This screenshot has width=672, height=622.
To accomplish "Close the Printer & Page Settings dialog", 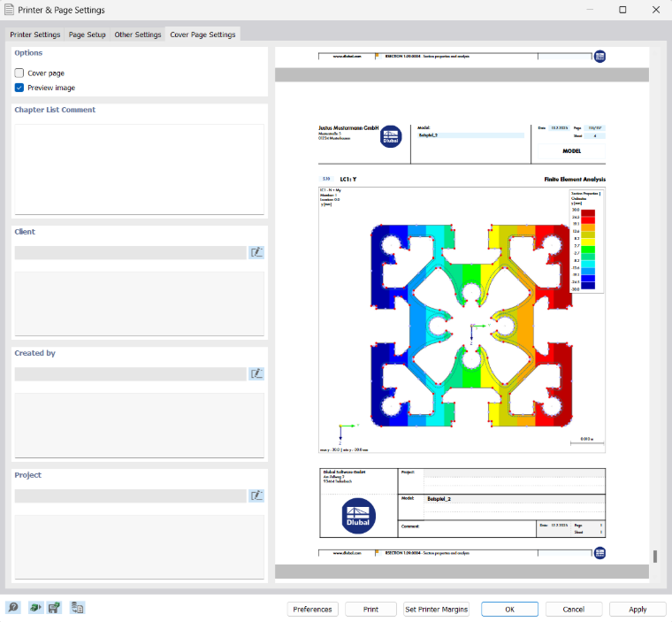I will [x=656, y=10].
